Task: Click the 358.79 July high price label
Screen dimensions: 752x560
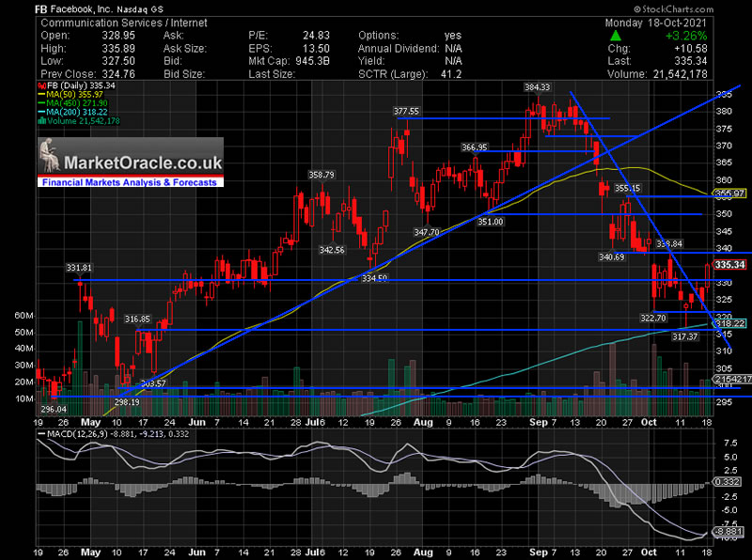Action: click(321, 175)
